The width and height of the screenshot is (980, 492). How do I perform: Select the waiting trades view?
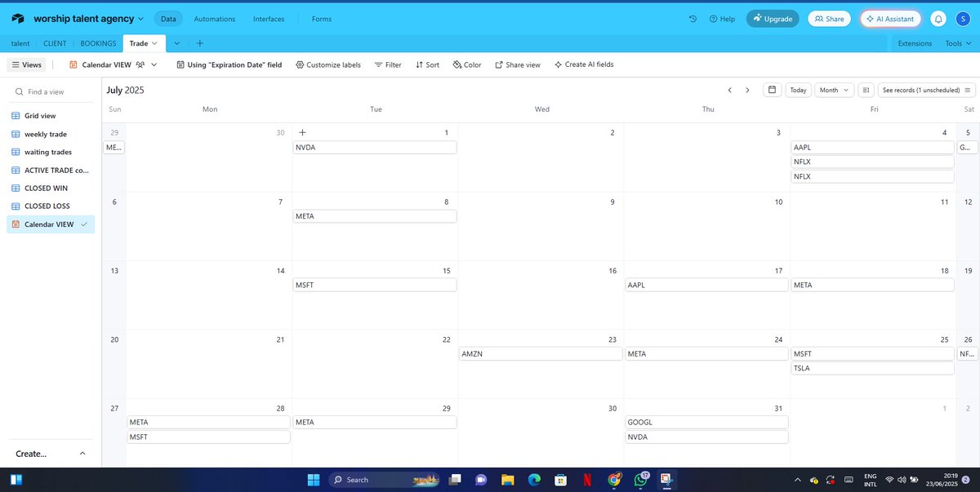51,152
